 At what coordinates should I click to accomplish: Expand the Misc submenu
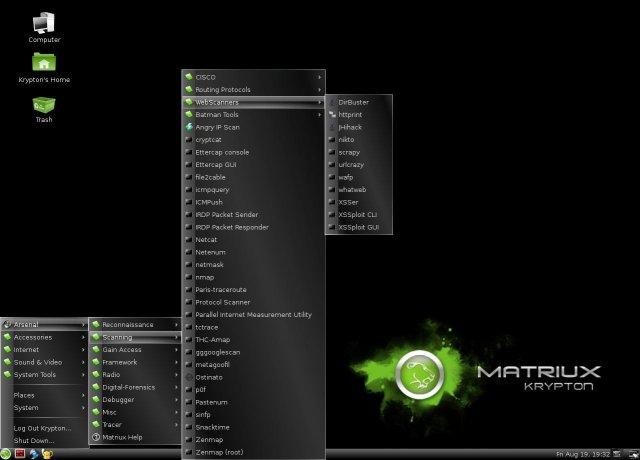point(135,412)
